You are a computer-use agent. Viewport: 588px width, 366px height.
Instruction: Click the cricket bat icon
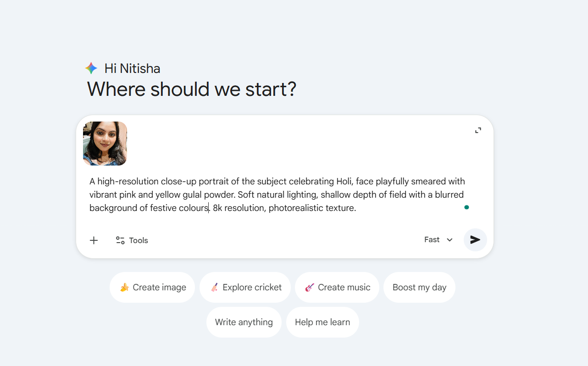click(214, 288)
